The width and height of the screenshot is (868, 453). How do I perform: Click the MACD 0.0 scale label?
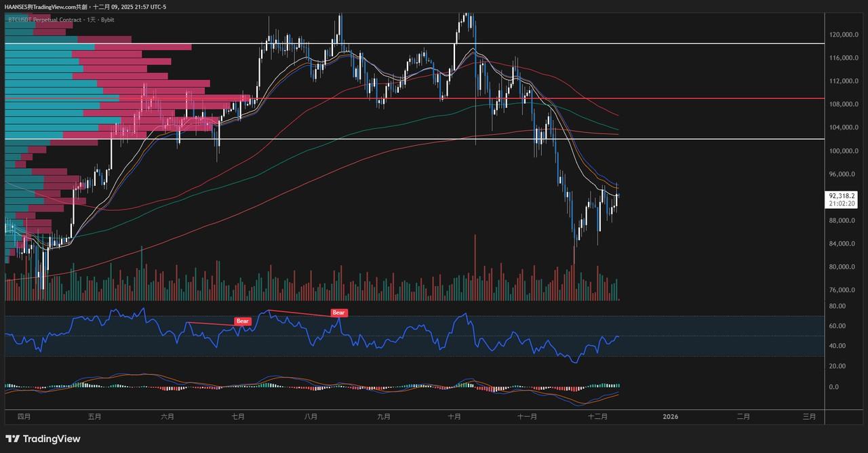[833, 387]
